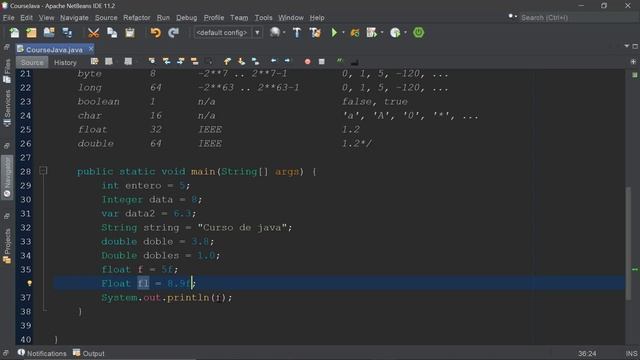Viewport: 640px width, 360px height.
Task: Click Find Previous Occurrence icon
Action: pyautogui.click(x=166, y=61)
